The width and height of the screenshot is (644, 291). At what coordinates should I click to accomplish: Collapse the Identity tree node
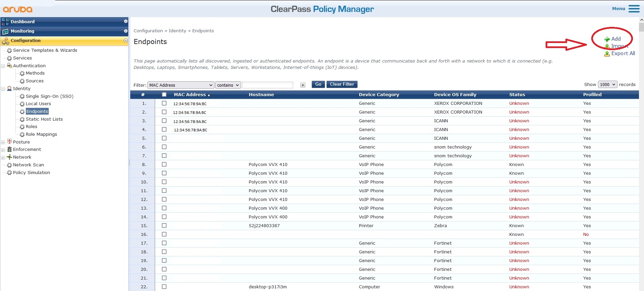3,89
